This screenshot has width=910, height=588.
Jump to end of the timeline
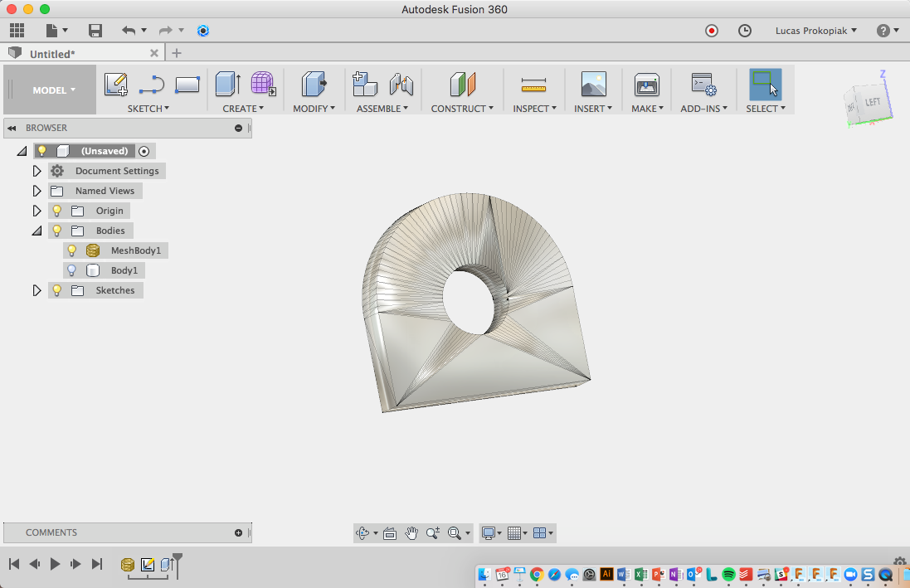coord(97,563)
